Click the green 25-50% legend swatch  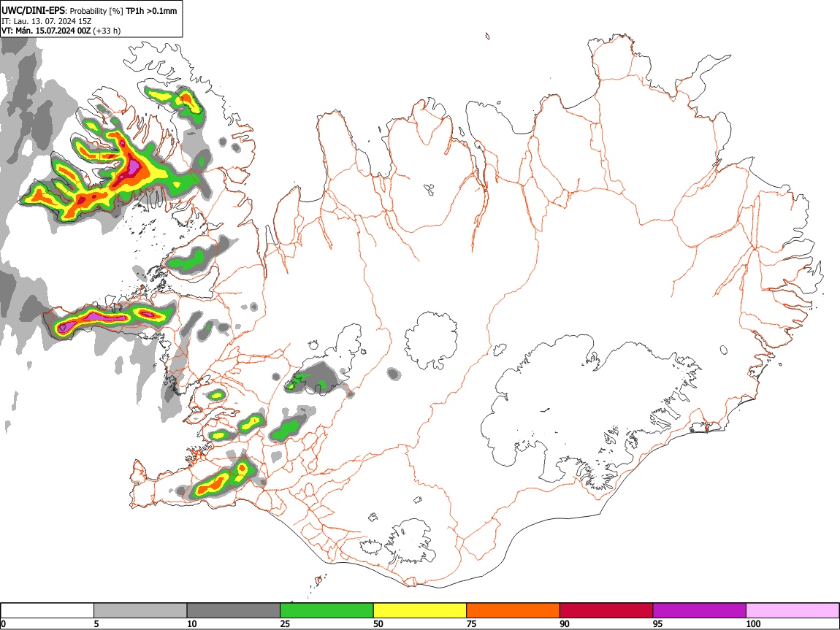tap(327, 611)
